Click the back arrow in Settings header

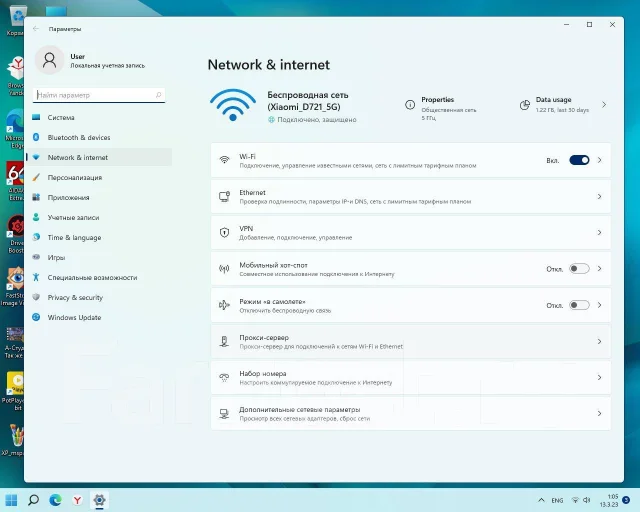36,29
